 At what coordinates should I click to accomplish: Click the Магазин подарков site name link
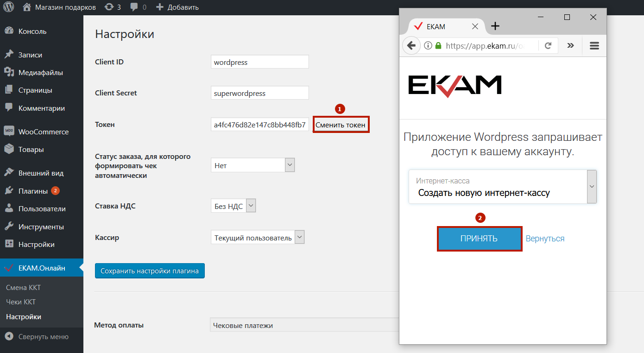(66, 7)
